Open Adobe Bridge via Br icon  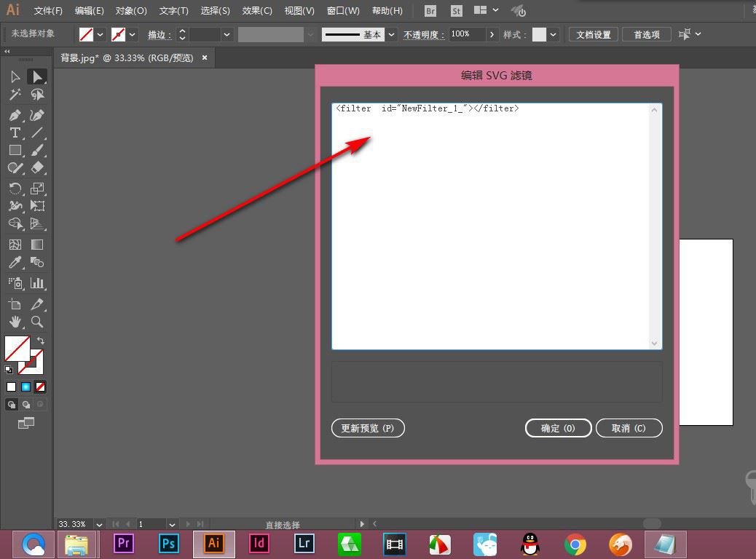click(430, 11)
